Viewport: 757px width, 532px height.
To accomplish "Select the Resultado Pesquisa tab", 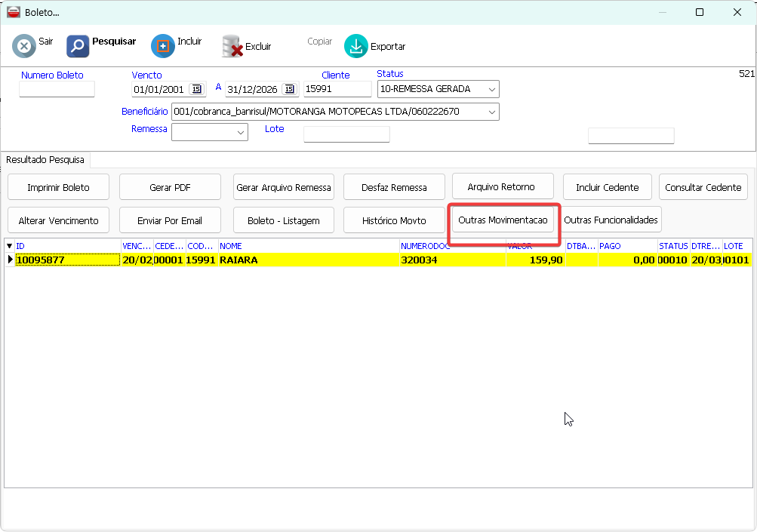I will click(45, 160).
